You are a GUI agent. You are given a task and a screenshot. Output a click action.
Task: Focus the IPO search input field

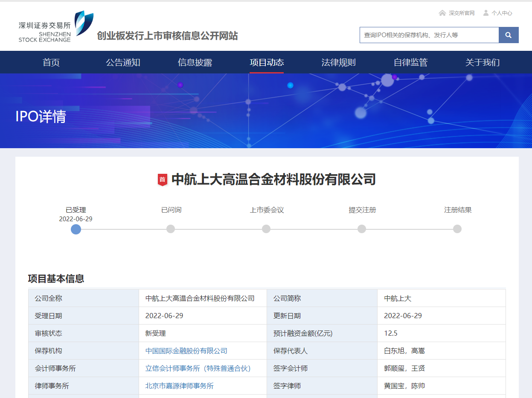(x=429, y=35)
